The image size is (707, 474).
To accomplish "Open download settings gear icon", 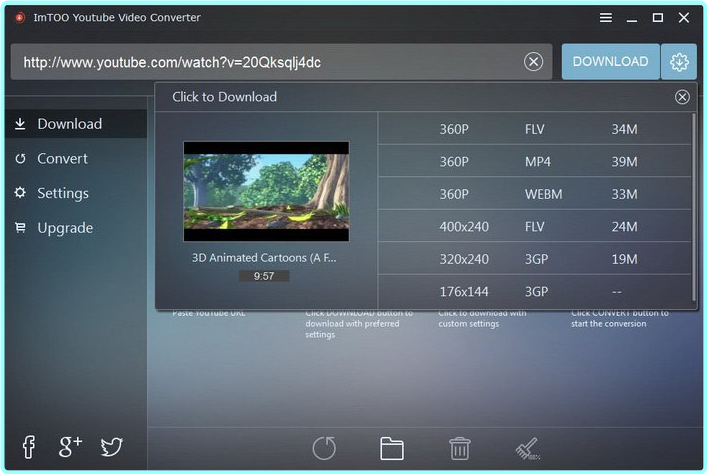I will [679, 61].
